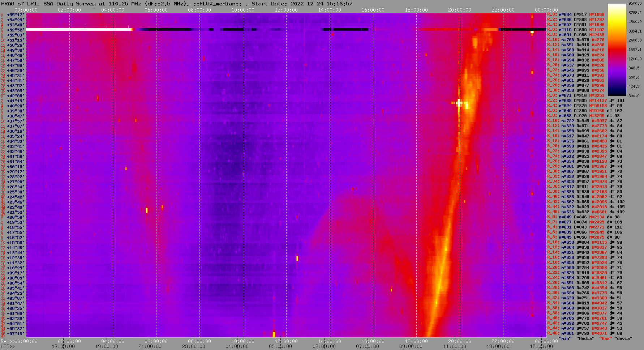Click the 9600.0 color scale value
Viewport: 644px width, 350px height.
635,3
